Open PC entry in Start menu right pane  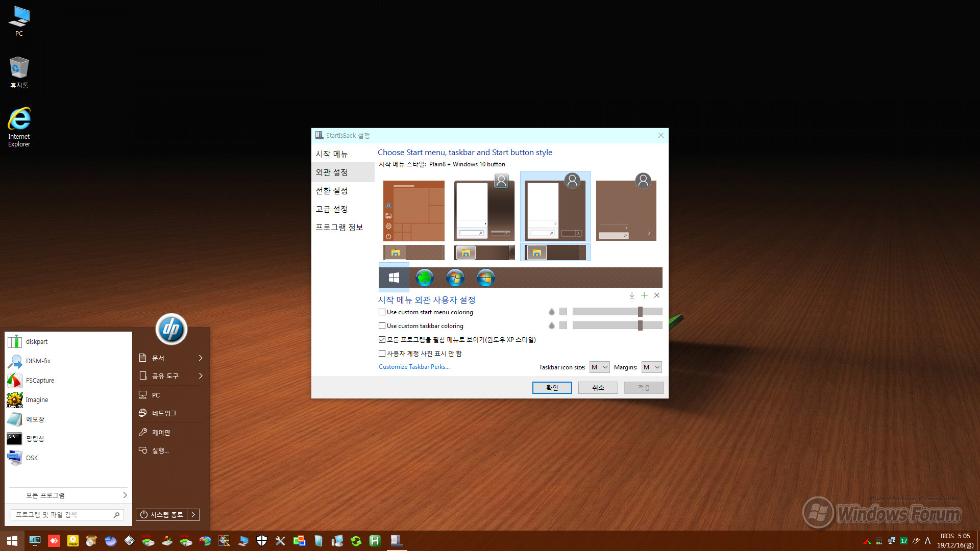click(x=171, y=395)
